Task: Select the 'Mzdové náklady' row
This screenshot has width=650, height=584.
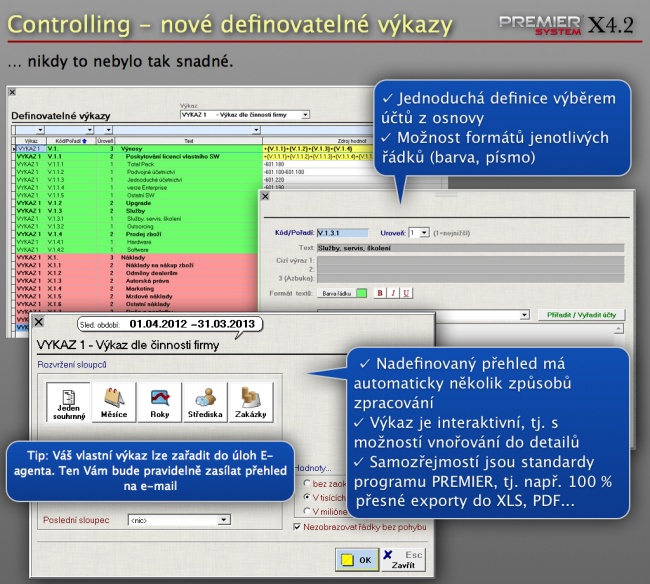Action: pyautogui.click(x=139, y=296)
